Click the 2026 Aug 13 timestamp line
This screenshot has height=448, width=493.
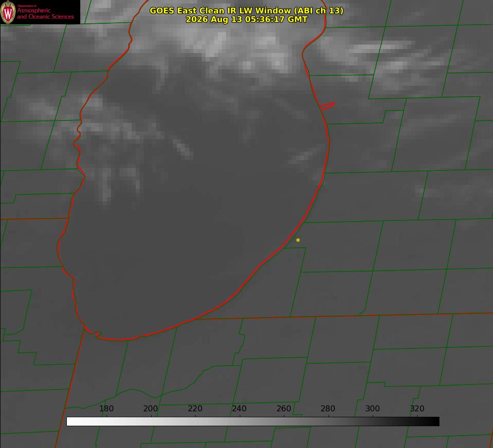(246, 19)
